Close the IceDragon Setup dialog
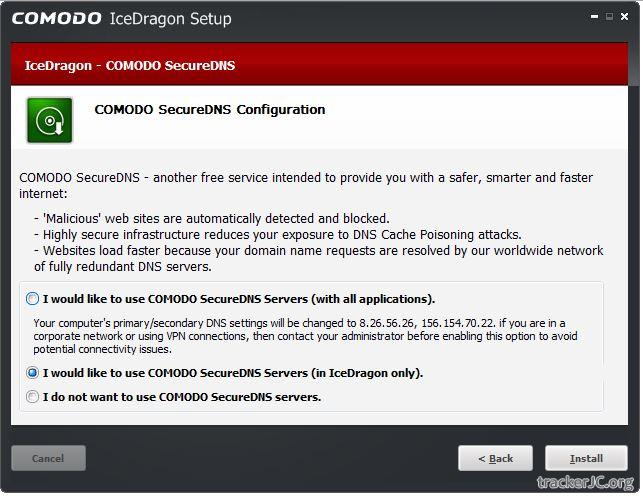Viewport: 643px width, 498px height. coord(624,17)
